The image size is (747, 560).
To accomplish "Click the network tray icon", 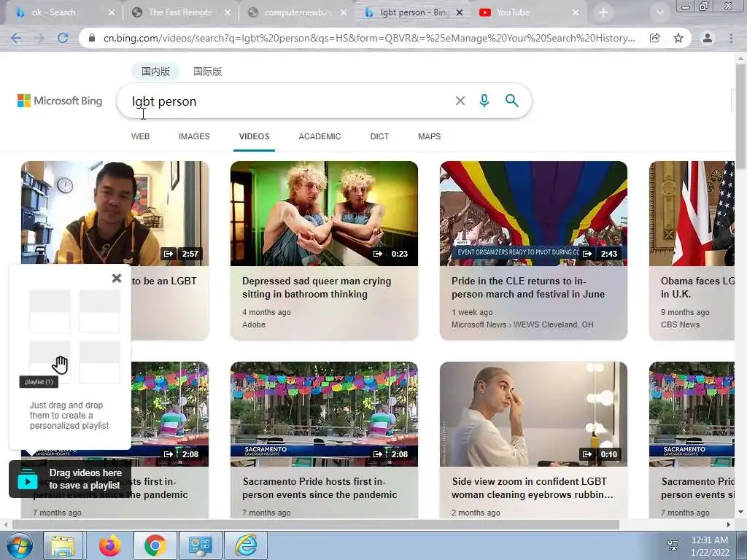I will (673, 545).
